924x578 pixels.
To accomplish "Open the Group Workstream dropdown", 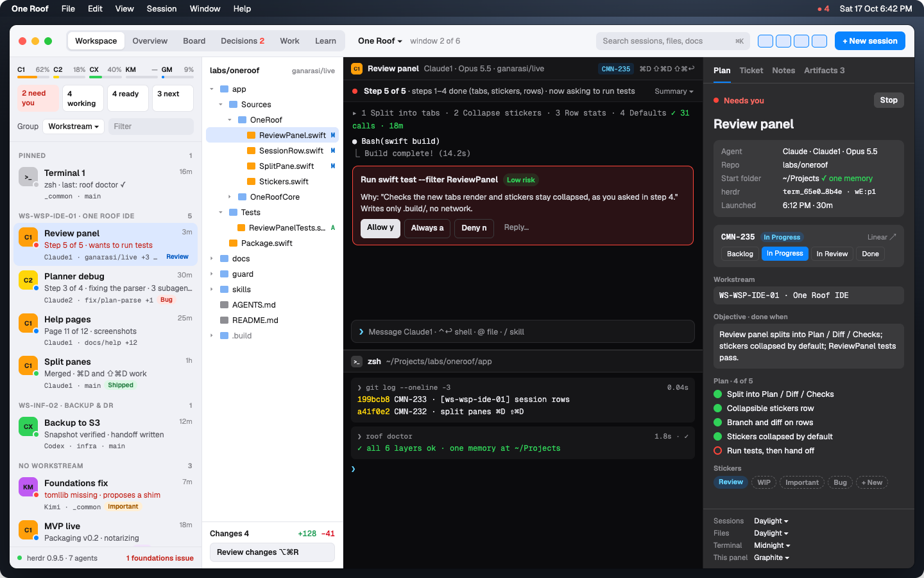I will pos(74,127).
